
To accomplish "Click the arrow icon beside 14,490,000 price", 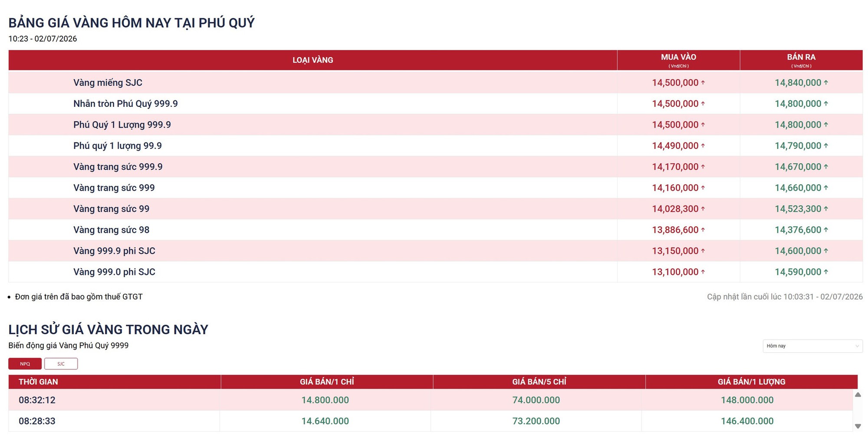I will (x=703, y=146).
